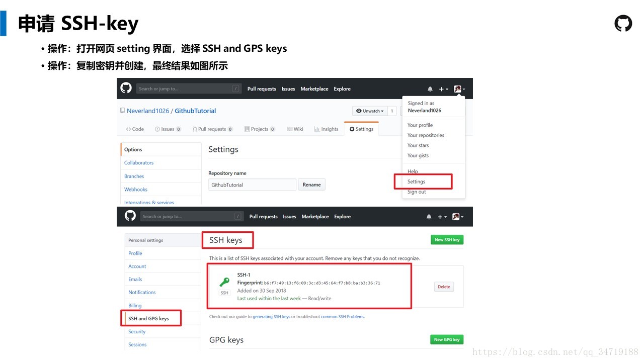
Task: Open SSH and GPG keys sidebar item
Action: point(163,318)
